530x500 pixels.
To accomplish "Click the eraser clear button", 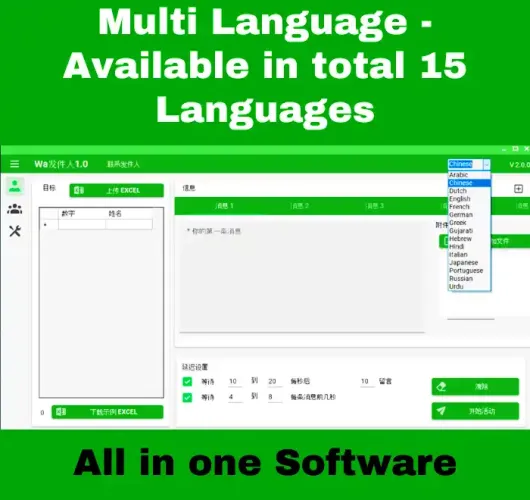I will [x=475, y=386].
